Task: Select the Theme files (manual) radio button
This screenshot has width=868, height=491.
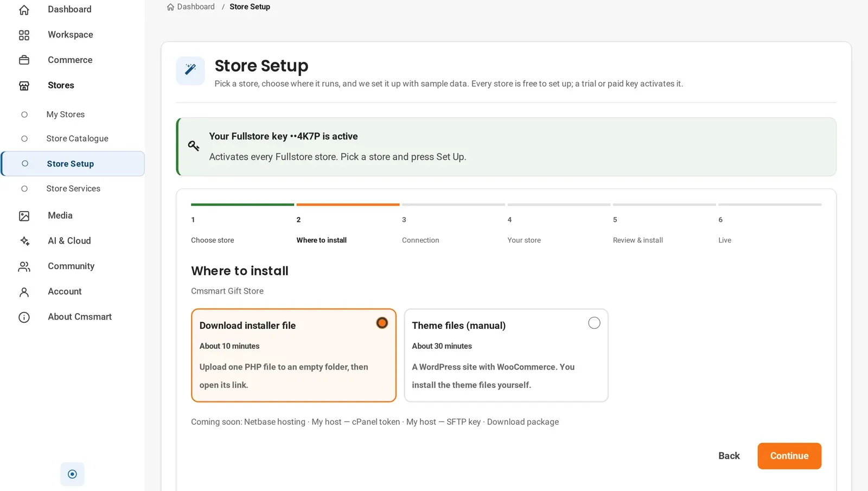Action: click(594, 323)
